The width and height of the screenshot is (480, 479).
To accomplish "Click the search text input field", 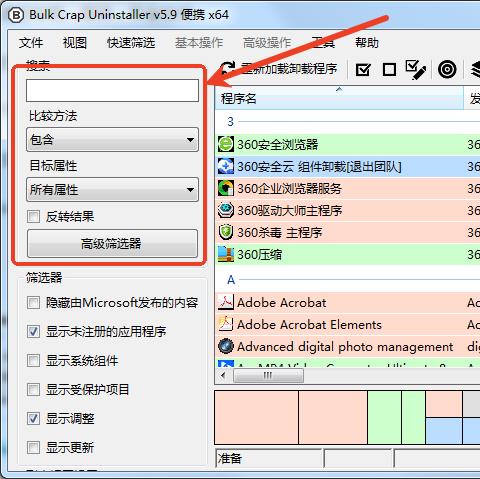I will click(x=112, y=90).
